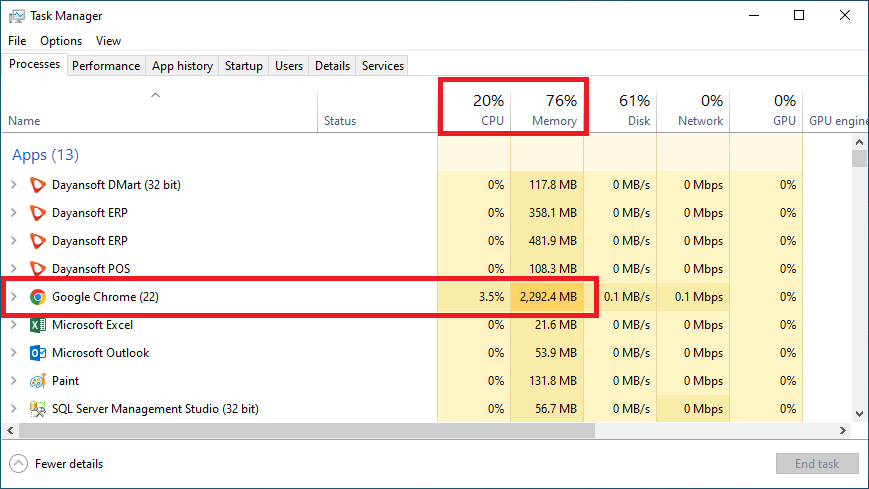
Task: Sort processes by CPU column
Action: [x=474, y=110]
